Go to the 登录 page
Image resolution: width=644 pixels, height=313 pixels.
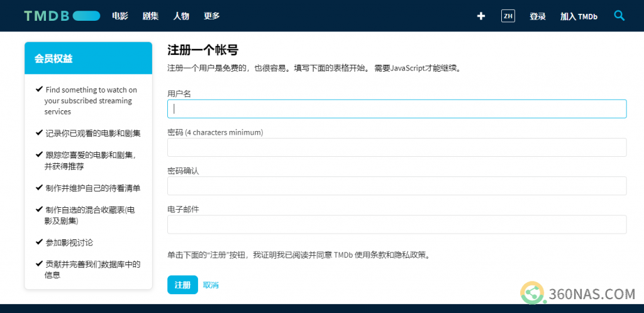tap(538, 16)
